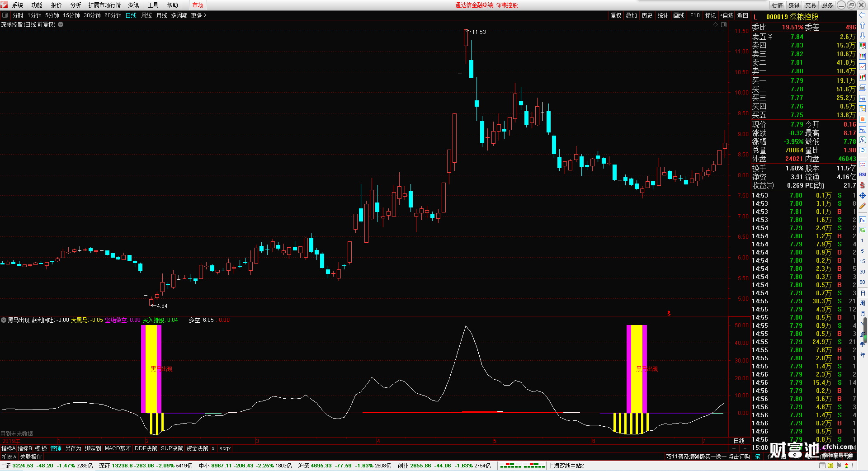
Task: Switch sidebar period to 周 weekly
Action: (x=863, y=303)
